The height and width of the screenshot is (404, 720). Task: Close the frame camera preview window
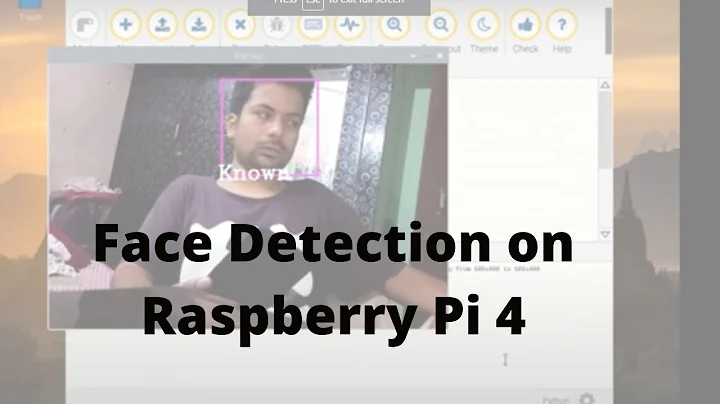(440, 56)
